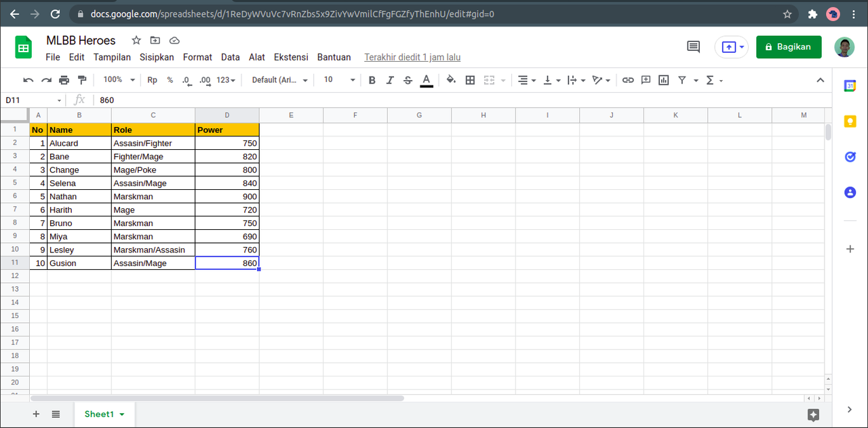Image resolution: width=868 pixels, height=428 pixels.
Task: Open the 123 number format dropdown
Action: tap(226, 80)
